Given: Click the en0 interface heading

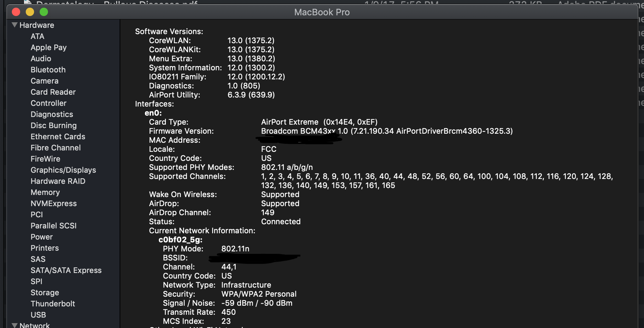Looking at the screenshot, I should (x=153, y=113).
